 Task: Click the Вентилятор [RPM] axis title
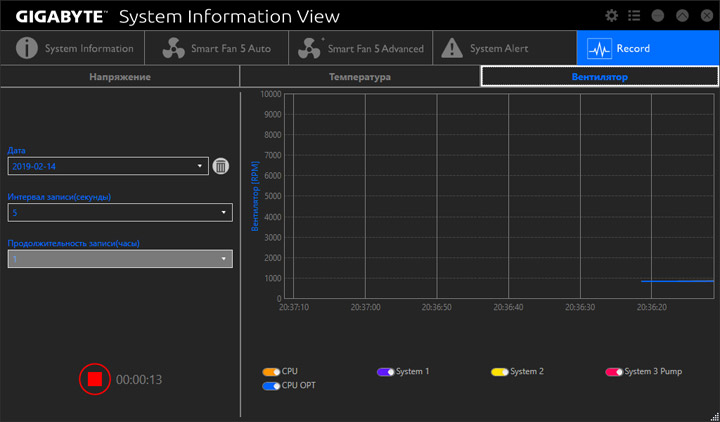pyautogui.click(x=255, y=197)
